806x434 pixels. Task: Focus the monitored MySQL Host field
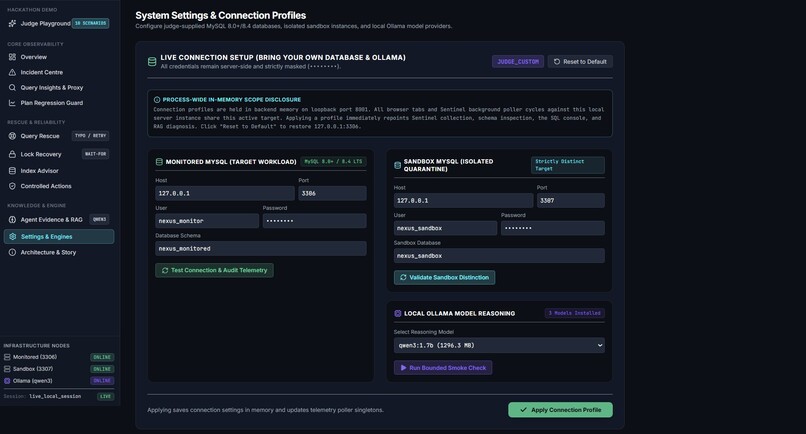[x=225, y=193]
